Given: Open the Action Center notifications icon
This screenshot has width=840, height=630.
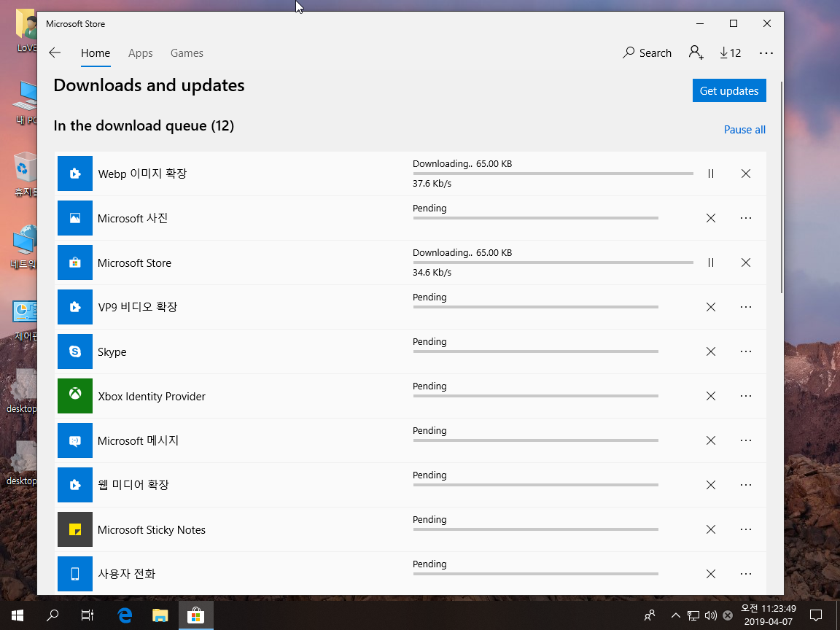Looking at the screenshot, I should click(x=816, y=615).
